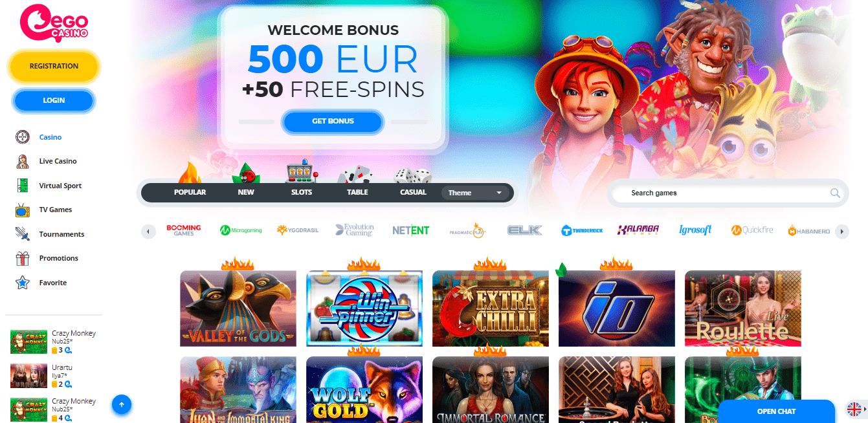Click the magnifier icon in search box
This screenshot has width=868, height=423.
[x=835, y=193]
